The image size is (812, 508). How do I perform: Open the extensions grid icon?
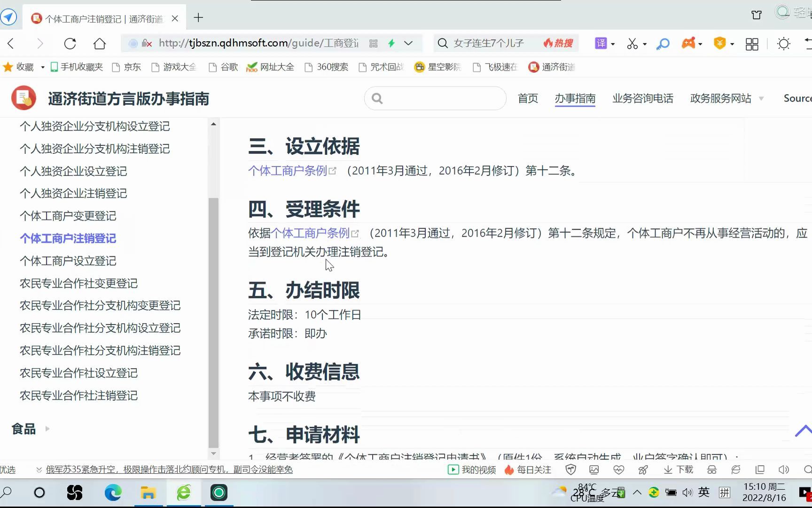click(752, 44)
